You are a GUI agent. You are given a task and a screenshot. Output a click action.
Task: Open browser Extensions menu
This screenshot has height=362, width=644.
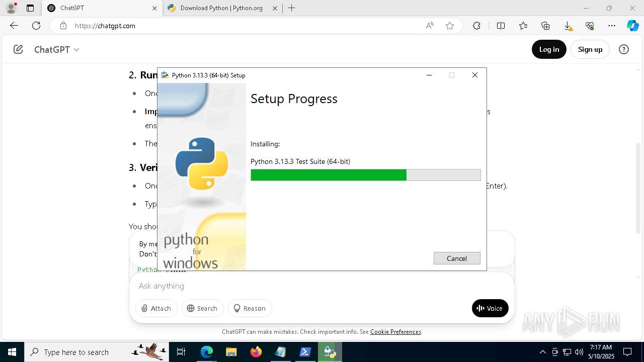(x=476, y=26)
